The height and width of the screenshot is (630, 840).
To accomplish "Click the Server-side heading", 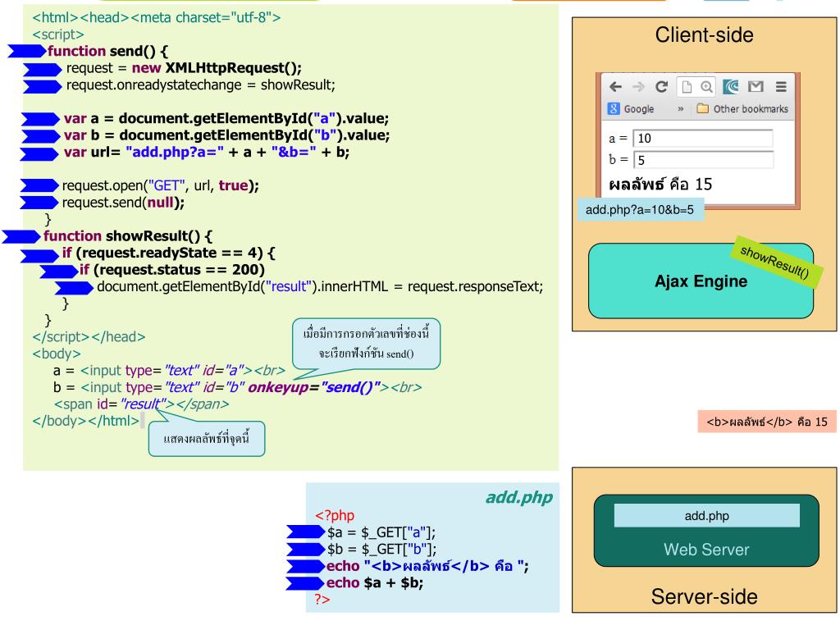I will (x=704, y=596).
